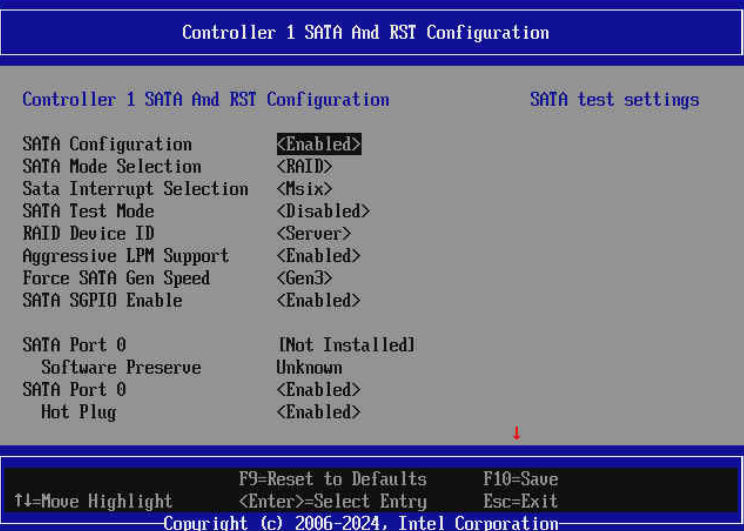Click the F10=Save hint
744x531 pixels.
click(521, 479)
